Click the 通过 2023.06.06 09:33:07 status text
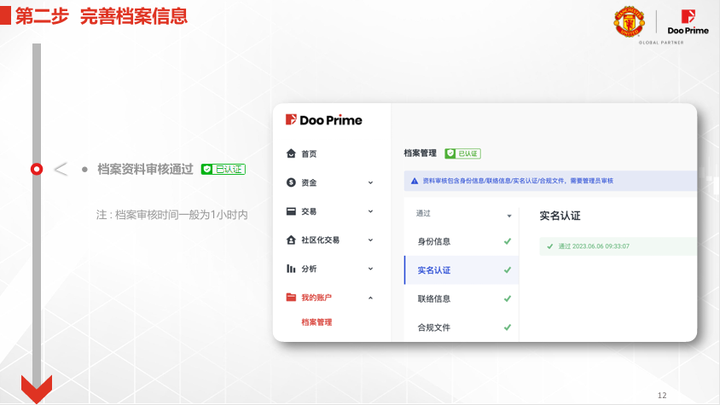Image resolution: width=720 pixels, height=405 pixels. pyautogui.click(x=594, y=247)
